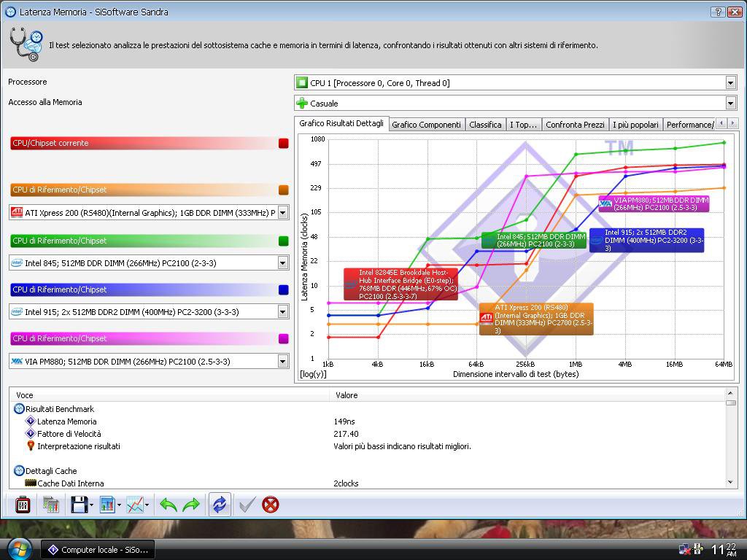The image size is (747, 560).
Task: Click the red CPU/Chipset corrente color square
Action: click(284, 144)
